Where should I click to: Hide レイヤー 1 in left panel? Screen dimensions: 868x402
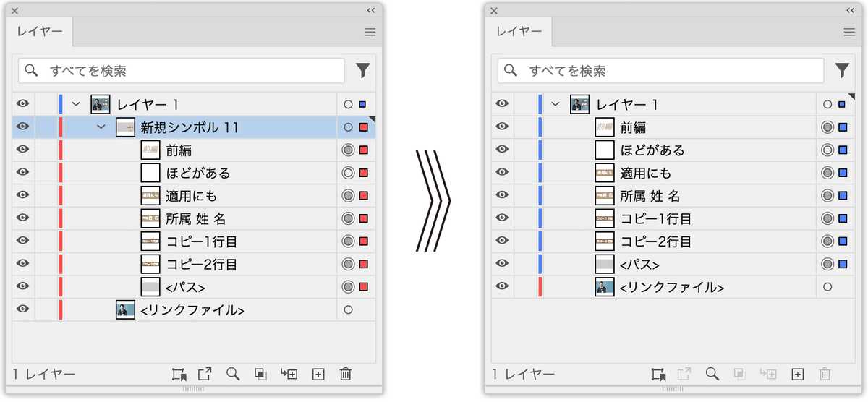23,104
